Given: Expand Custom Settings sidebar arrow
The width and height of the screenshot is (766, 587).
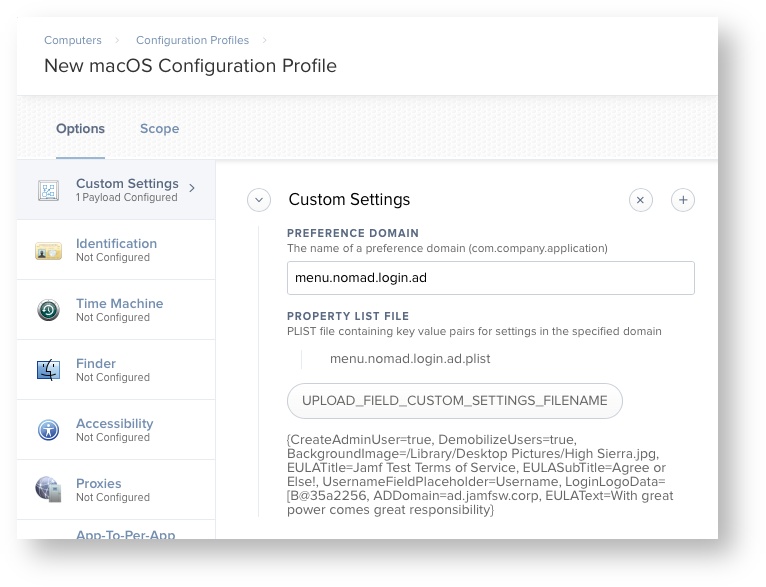Looking at the screenshot, I should [192, 187].
